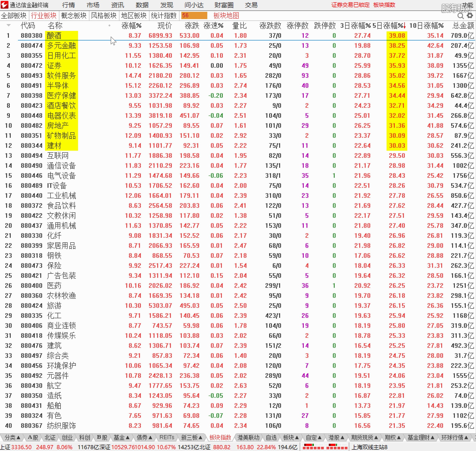This screenshot has height=451, width=476.
Task: Expand the 基金 bottom tab menu
Action: click(122, 437)
